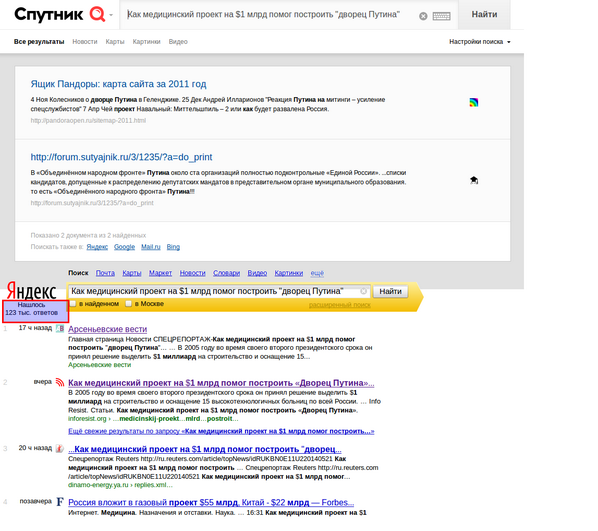Image resolution: width=598 pixels, height=531 pixels.
Task: Open the dropdown arrow next to Sputnik logo
Action: (x=111, y=15)
